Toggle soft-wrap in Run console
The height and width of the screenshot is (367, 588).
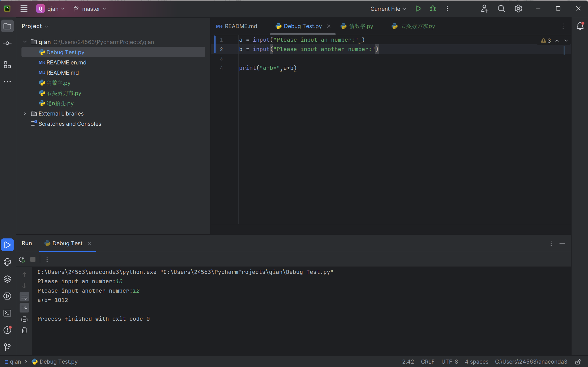pos(24,297)
